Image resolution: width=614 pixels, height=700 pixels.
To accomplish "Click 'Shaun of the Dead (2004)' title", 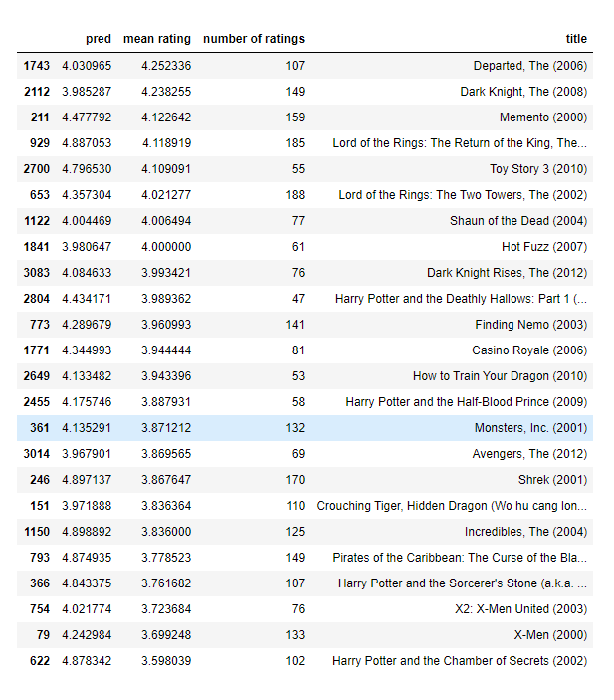I will pyautogui.click(x=518, y=221).
